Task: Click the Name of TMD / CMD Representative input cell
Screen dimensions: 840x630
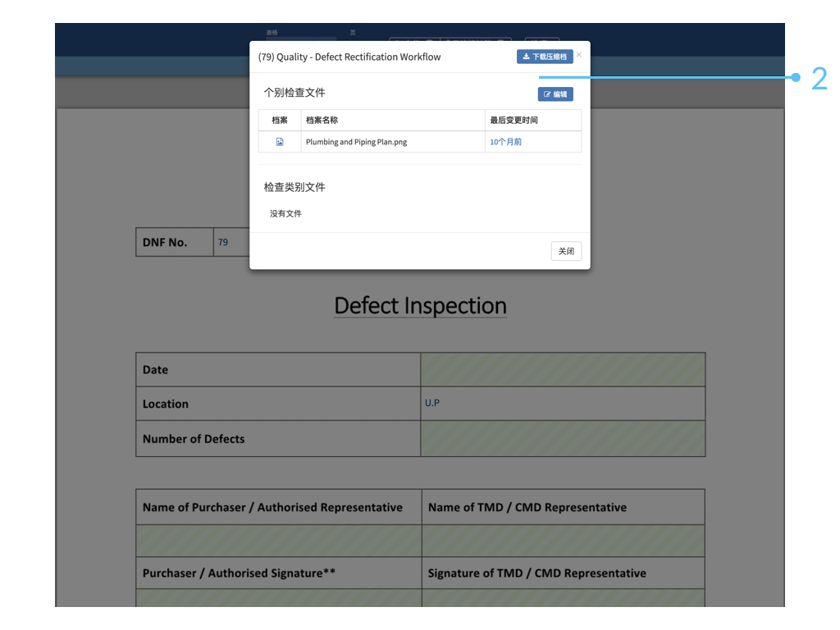Action: click(x=563, y=541)
